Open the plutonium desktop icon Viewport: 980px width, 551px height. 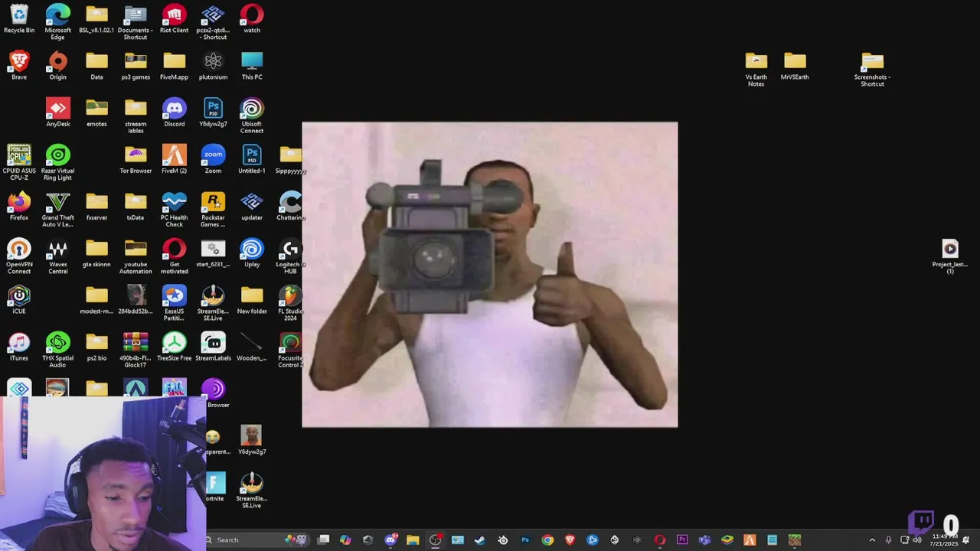pyautogui.click(x=213, y=65)
